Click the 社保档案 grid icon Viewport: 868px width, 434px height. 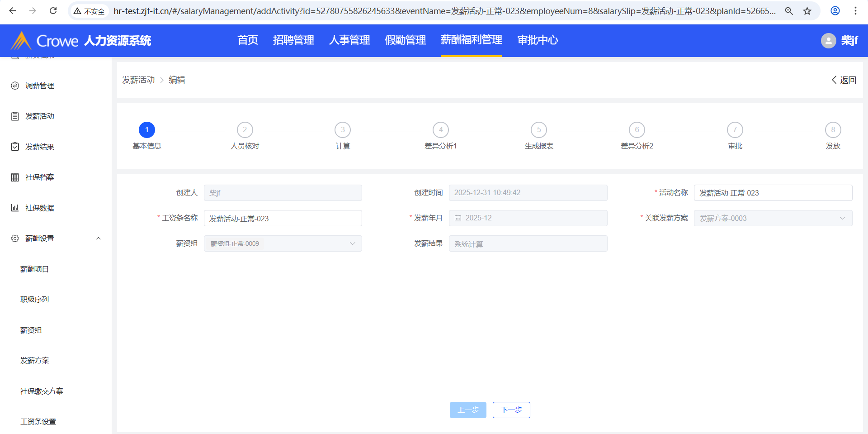(x=15, y=177)
